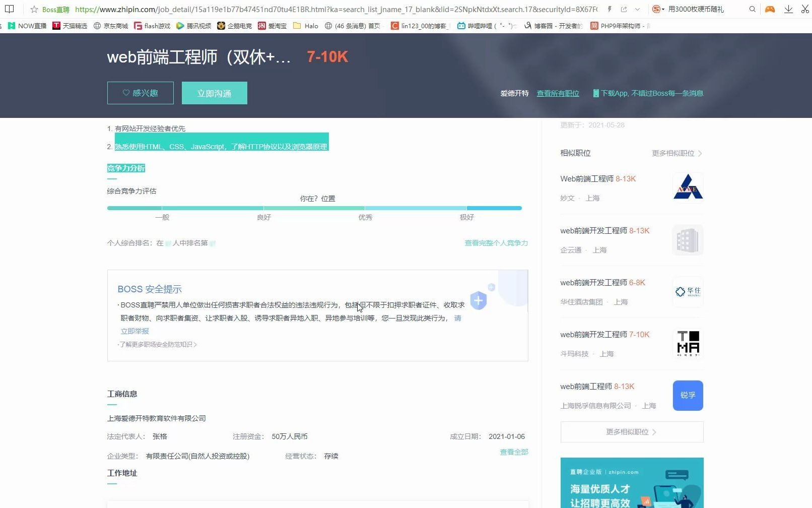Open the 天猫精选 bookmark
Image resolution: width=812 pixels, height=508 pixels.
pos(70,26)
